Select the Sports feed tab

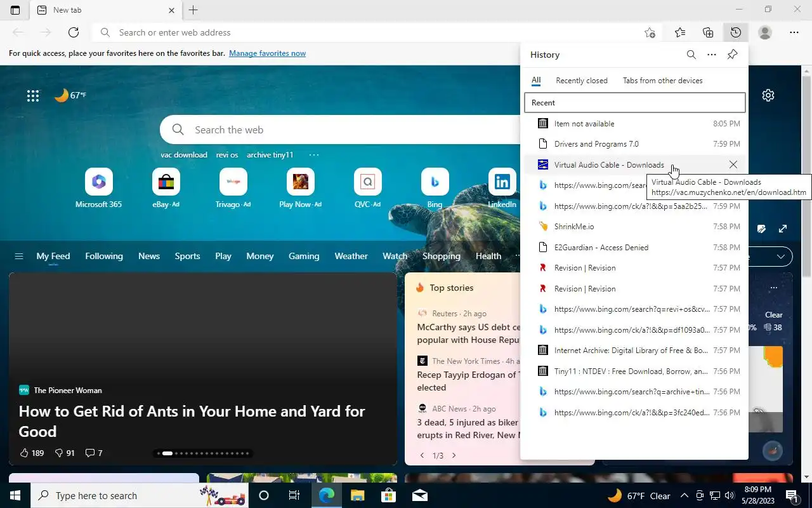click(x=187, y=256)
